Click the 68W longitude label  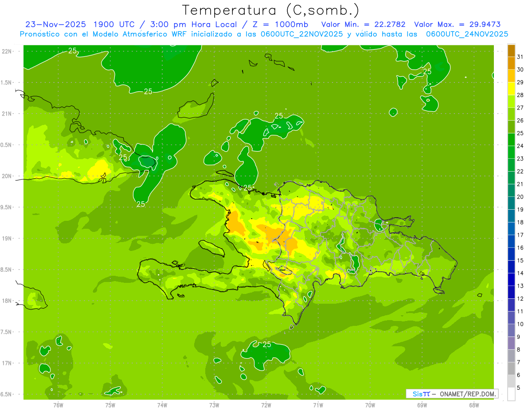click(474, 405)
